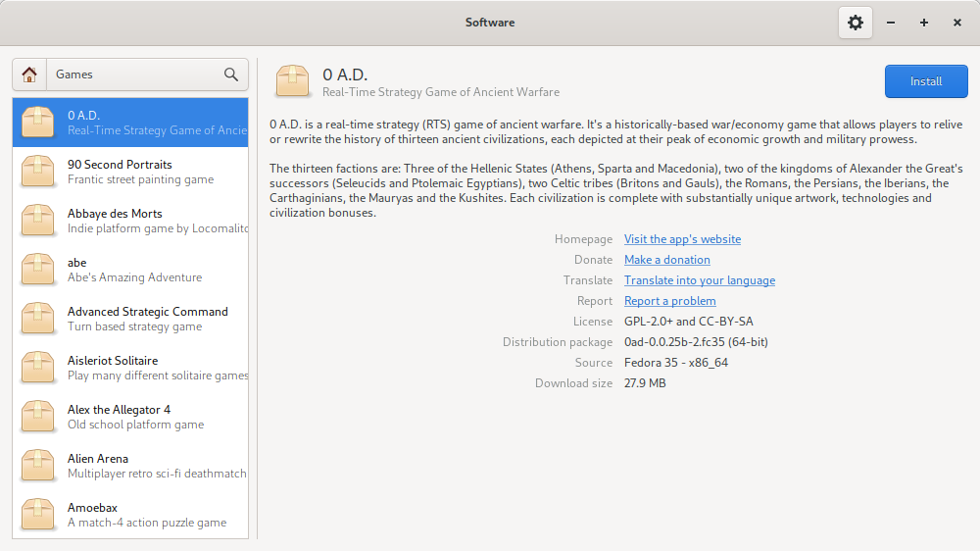The image size is (980, 551).
Task: Follow the Make a donation link
Action: tap(666, 260)
